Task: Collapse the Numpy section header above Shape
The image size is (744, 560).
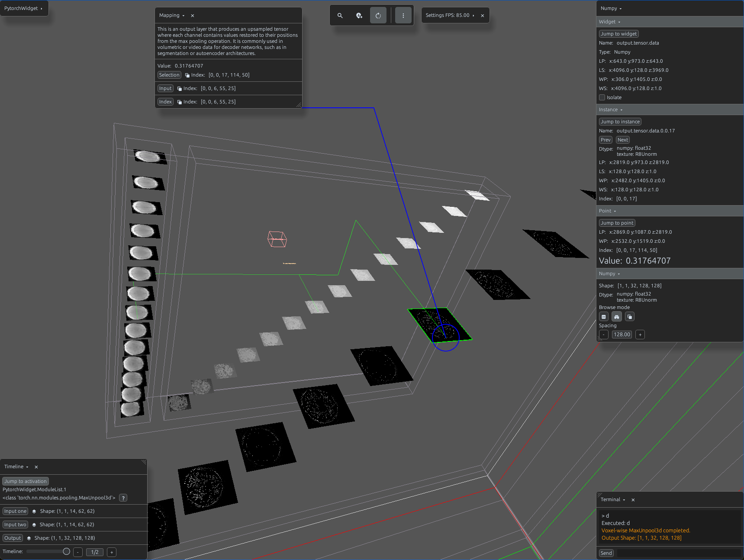Action: 670,274
